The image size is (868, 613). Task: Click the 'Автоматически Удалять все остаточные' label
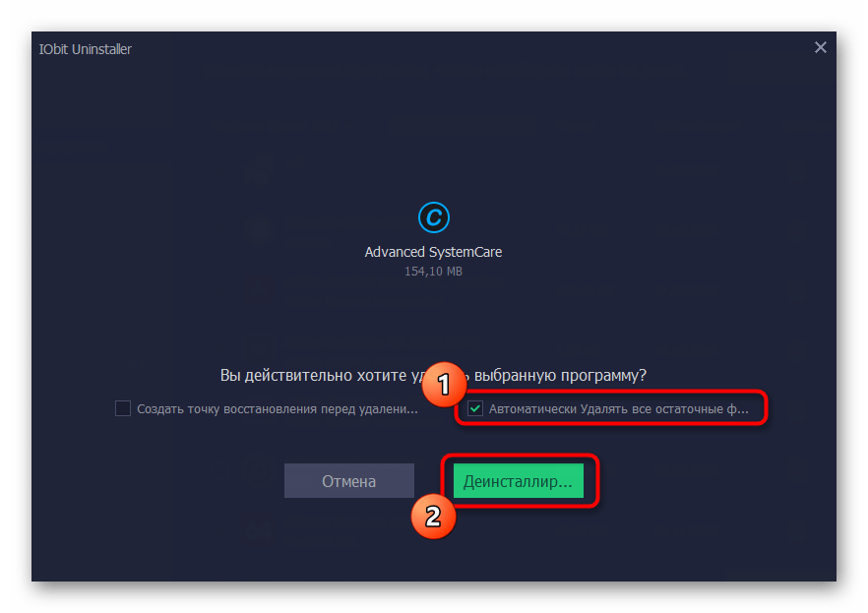[x=618, y=409]
